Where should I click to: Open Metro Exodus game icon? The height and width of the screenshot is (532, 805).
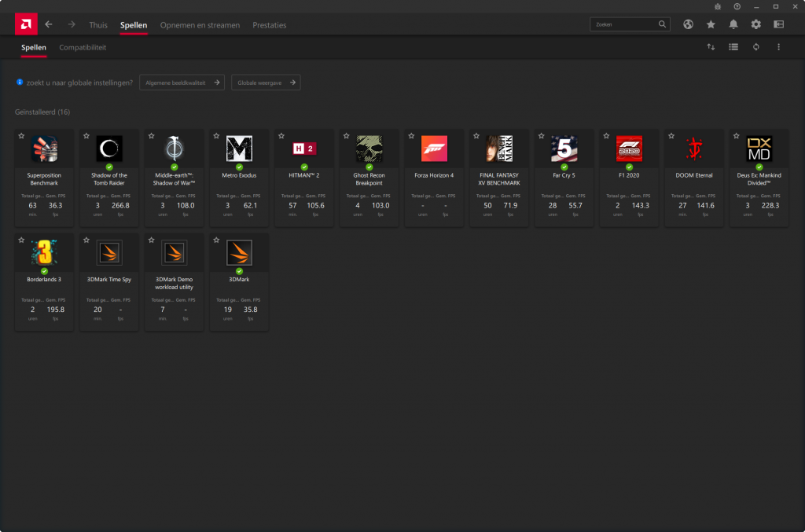(239, 149)
